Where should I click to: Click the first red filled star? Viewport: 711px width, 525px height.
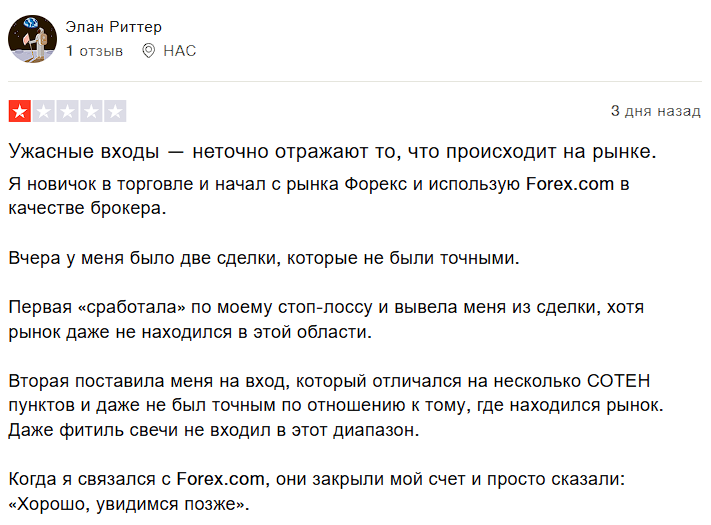click(x=20, y=111)
